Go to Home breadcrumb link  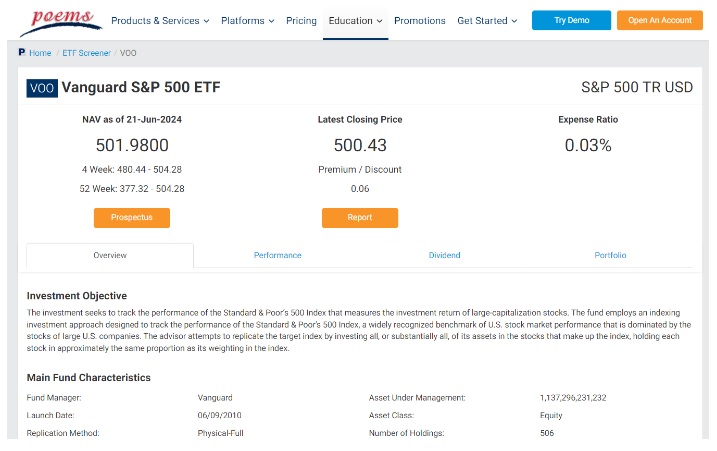[40, 53]
